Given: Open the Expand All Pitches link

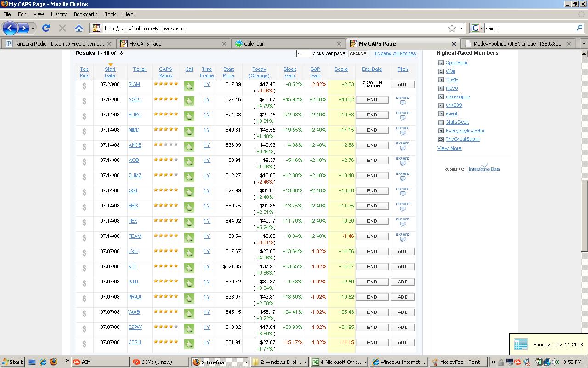Looking at the screenshot, I should [x=395, y=53].
